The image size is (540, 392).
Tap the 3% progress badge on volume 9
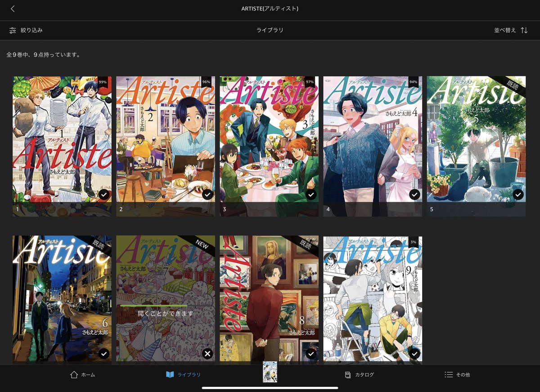tap(413, 241)
